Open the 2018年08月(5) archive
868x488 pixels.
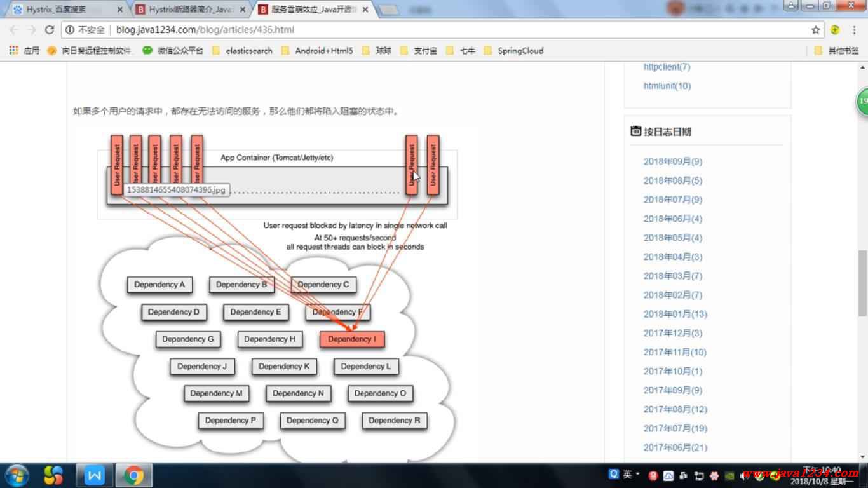(673, 180)
